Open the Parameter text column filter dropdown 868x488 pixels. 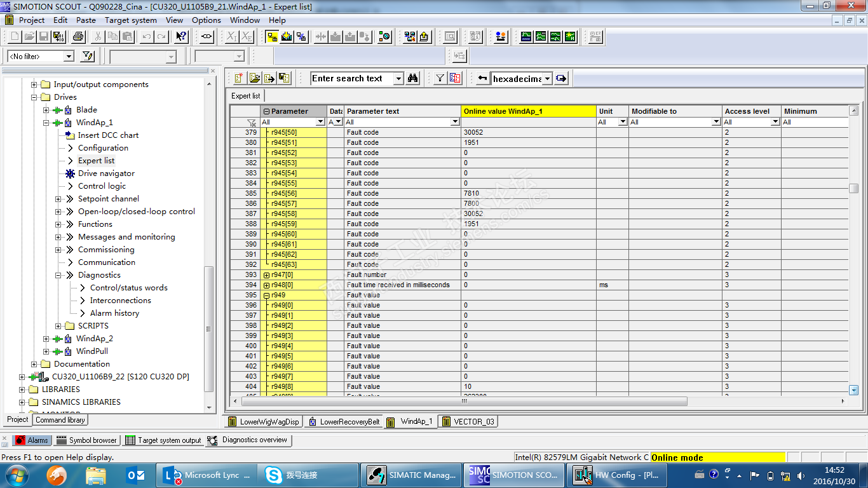point(455,122)
